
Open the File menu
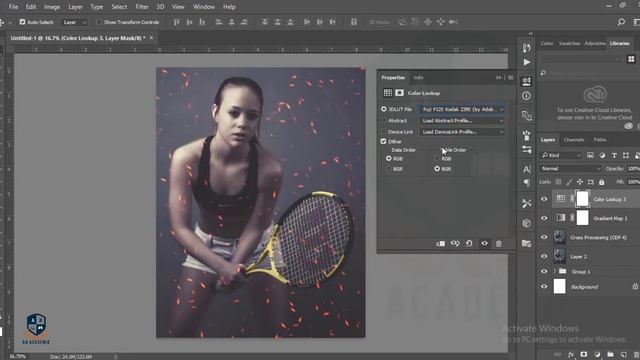pos(13,7)
